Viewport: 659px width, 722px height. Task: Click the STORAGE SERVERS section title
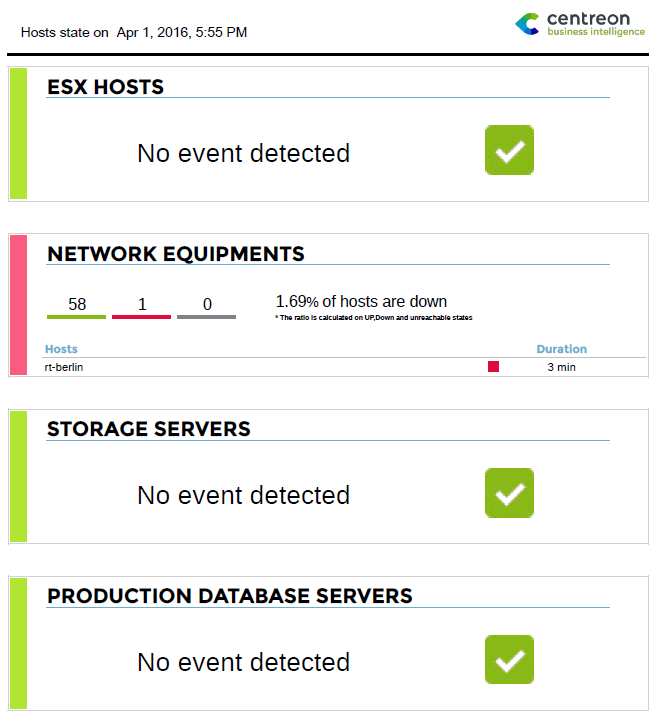148,429
